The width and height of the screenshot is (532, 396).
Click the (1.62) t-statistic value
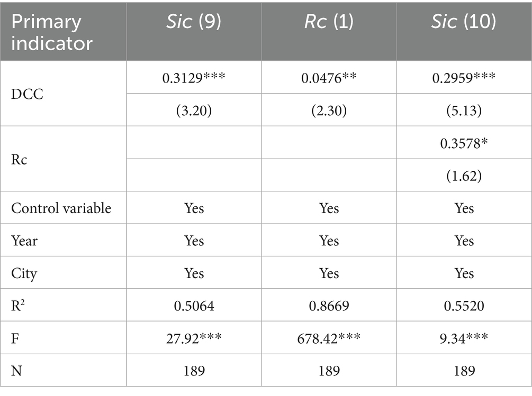click(464, 175)
